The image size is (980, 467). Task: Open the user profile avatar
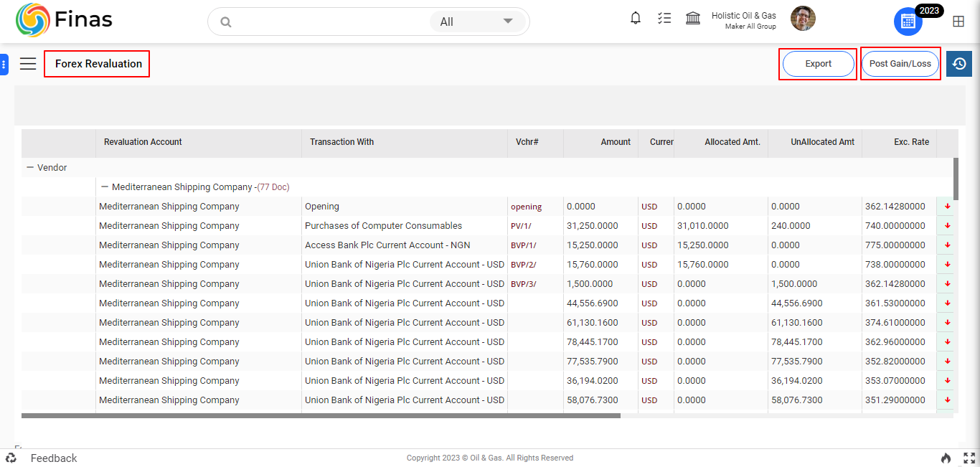(803, 19)
